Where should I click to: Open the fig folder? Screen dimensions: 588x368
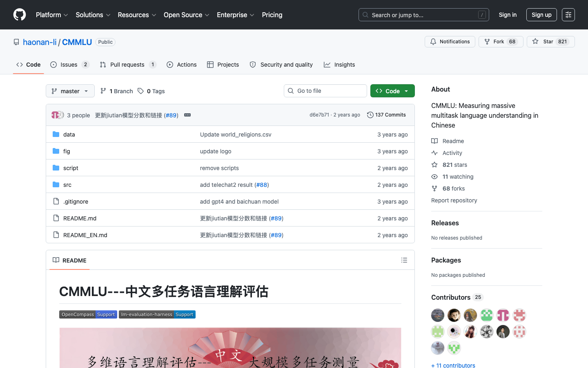pyautogui.click(x=67, y=151)
